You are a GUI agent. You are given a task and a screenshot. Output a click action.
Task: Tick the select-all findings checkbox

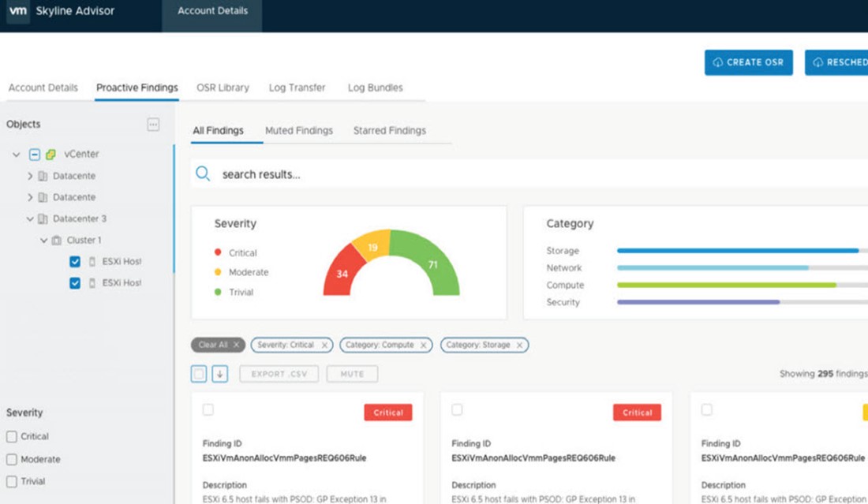click(x=199, y=374)
